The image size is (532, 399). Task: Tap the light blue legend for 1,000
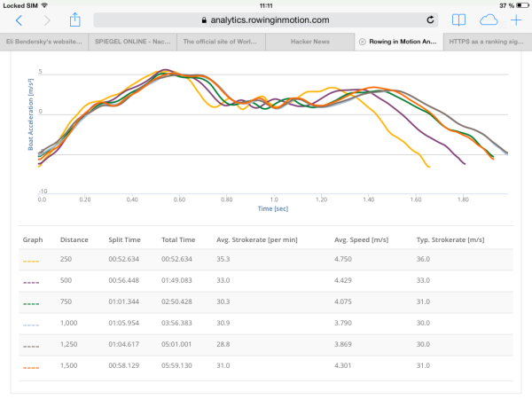pyautogui.click(x=31, y=325)
